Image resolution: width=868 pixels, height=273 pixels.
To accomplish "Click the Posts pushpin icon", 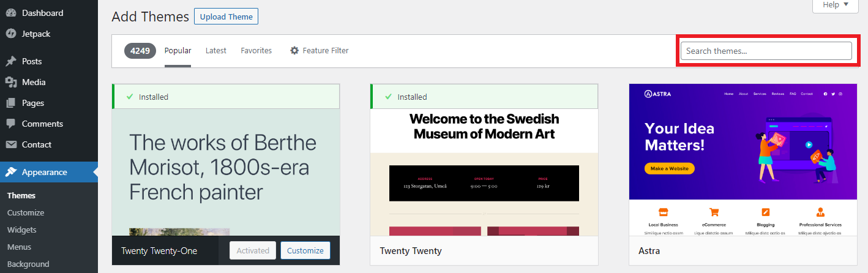I will 10,61.
